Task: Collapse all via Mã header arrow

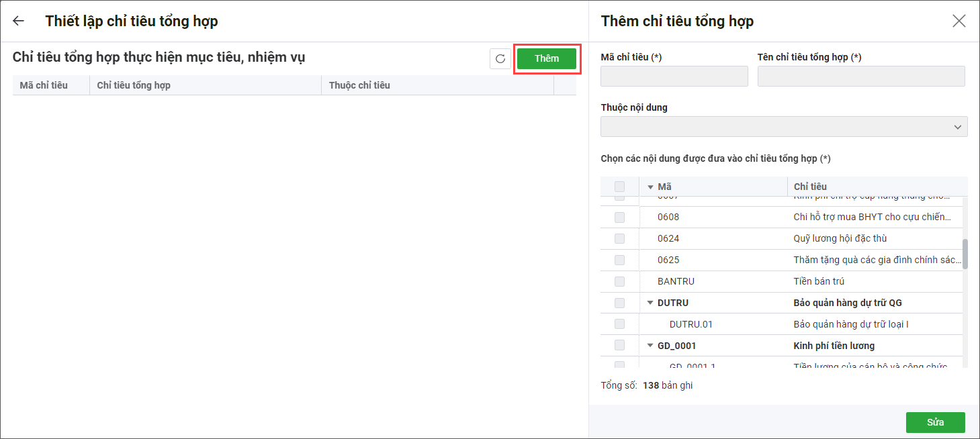Action: (x=650, y=187)
